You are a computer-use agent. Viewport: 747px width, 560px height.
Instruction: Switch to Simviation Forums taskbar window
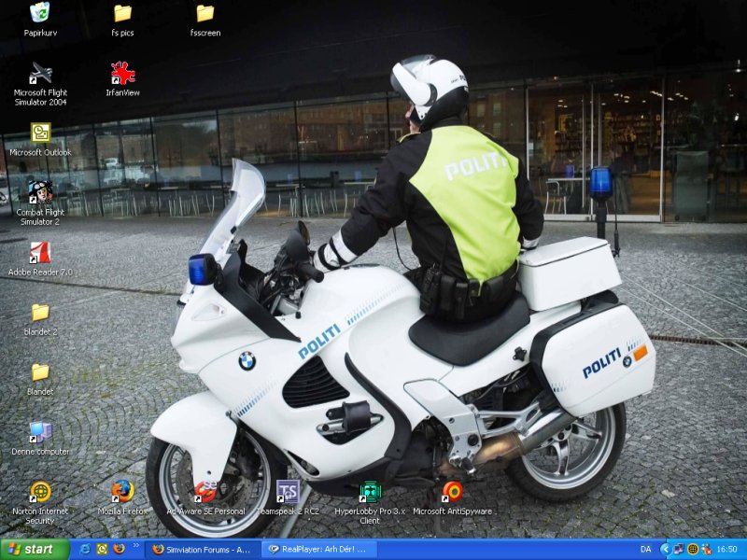click(202, 550)
